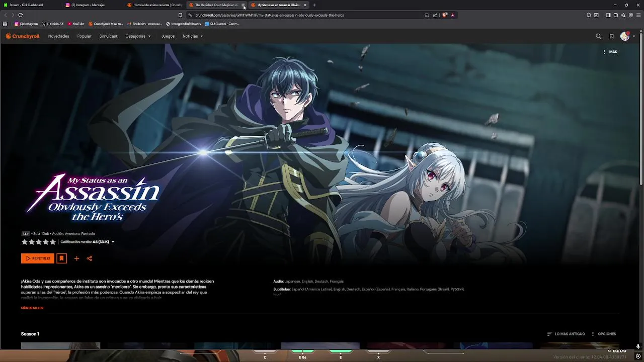The image size is (644, 362).
Task: Rate the series five stars
Action: coord(53,242)
